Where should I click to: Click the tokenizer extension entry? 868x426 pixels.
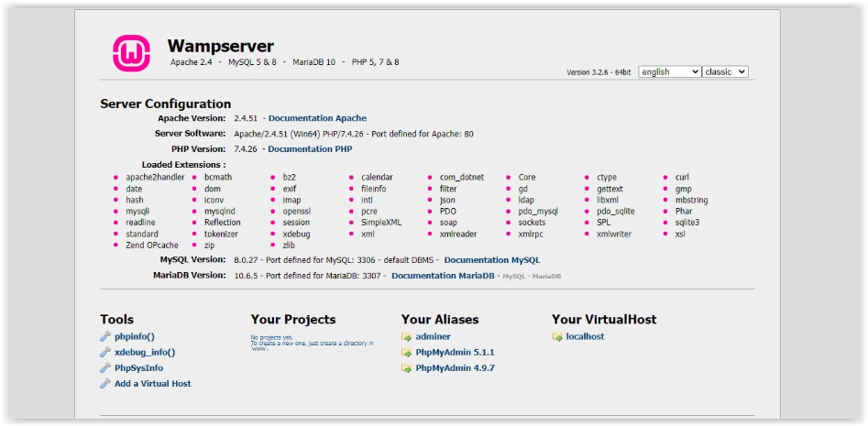(221, 234)
